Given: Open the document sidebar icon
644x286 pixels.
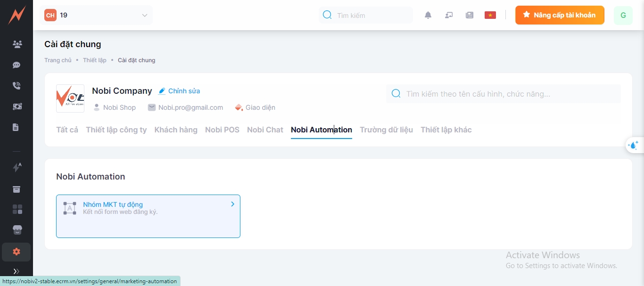Looking at the screenshot, I should [16, 127].
